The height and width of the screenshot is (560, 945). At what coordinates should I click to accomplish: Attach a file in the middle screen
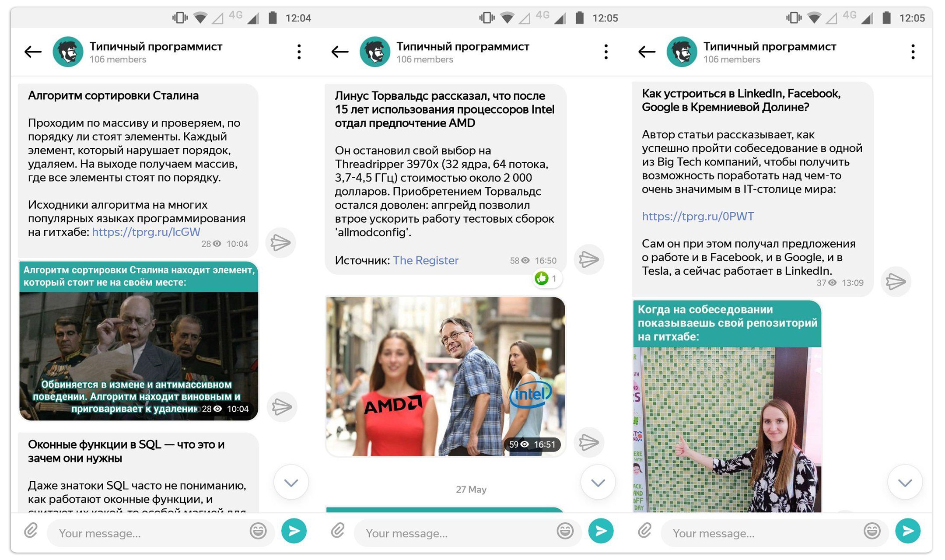(x=338, y=531)
